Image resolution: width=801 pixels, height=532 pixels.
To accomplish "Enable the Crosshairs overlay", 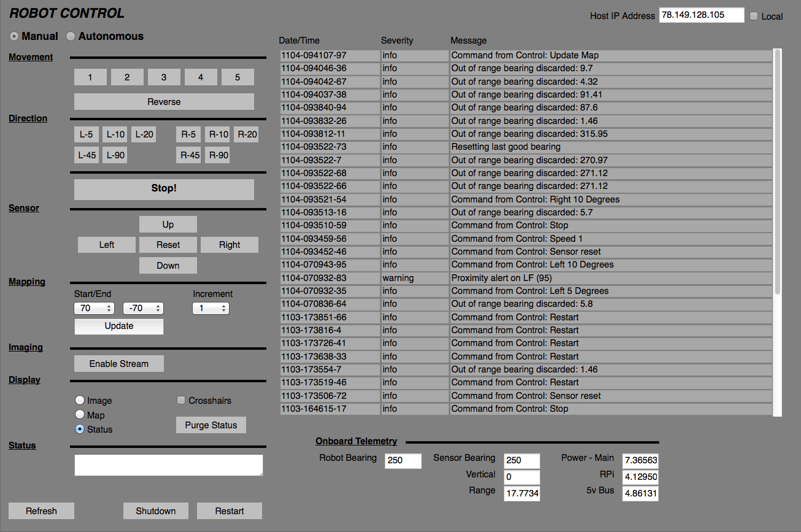I will coord(181,400).
